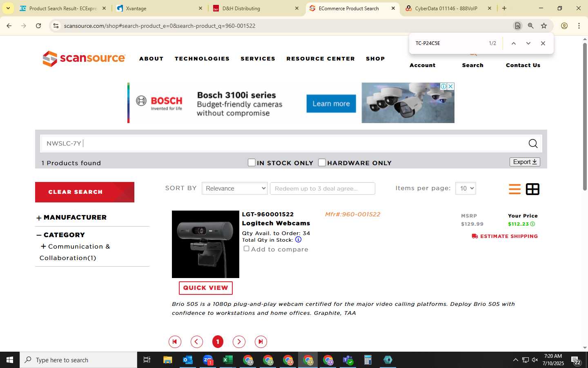Switch to Product Search Result ECExpress tab

coord(62,8)
